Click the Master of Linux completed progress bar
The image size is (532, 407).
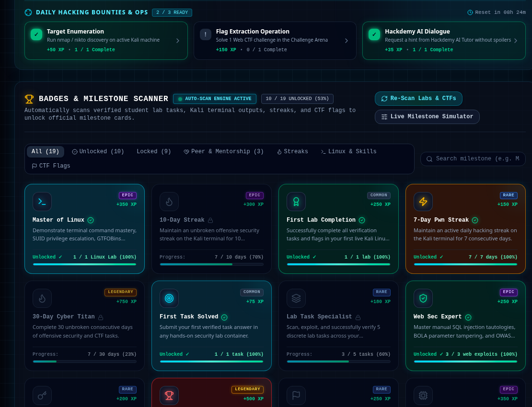point(84,264)
